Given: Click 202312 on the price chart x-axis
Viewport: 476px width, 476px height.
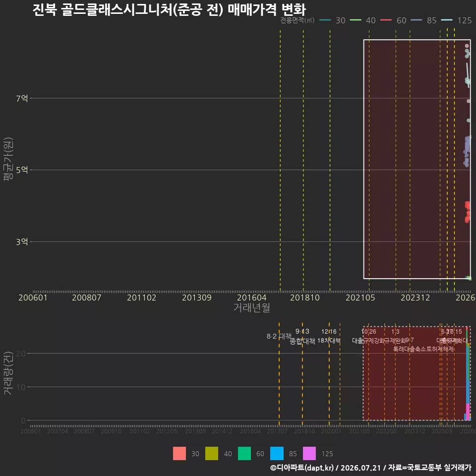Looking at the screenshot, I should 416,297.
